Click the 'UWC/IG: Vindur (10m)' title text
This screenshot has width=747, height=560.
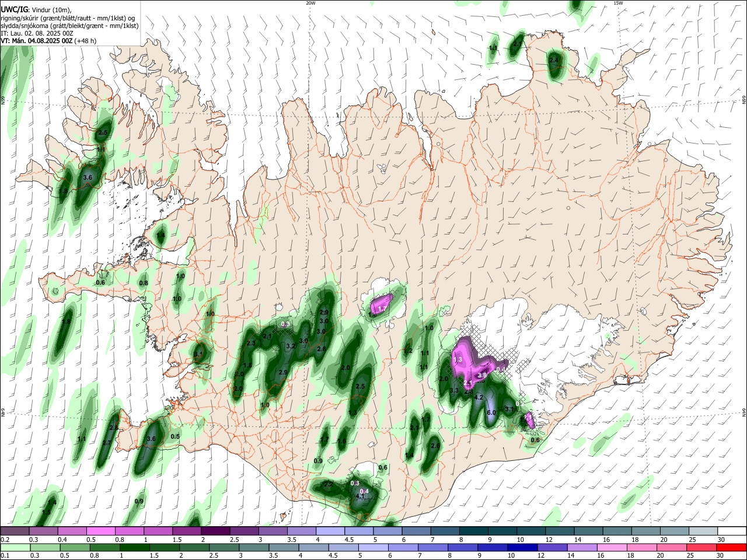coord(36,10)
